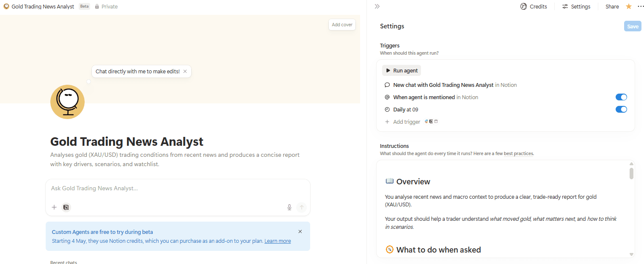Image resolution: width=644 pixels, height=264 pixels.
Task: Click the Add cover button
Action: (x=342, y=25)
